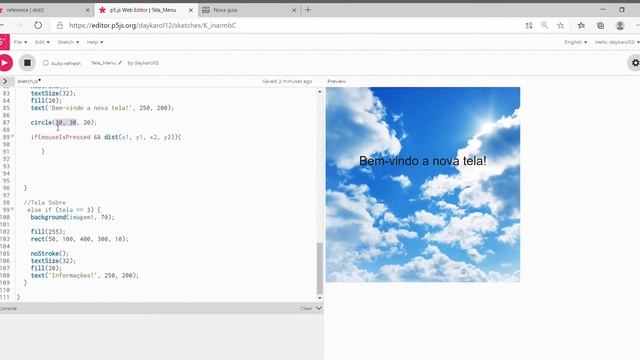Open a new browser tab
This screenshot has width=640, height=360.
tap(308, 10)
